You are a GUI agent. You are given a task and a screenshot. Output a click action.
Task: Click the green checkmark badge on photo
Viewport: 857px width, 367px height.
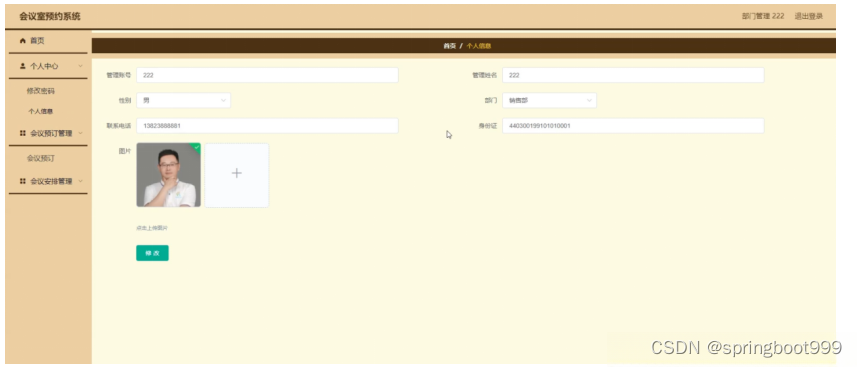click(x=196, y=147)
